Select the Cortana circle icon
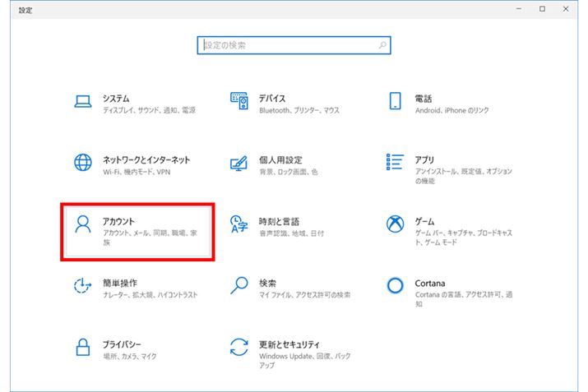 pos(395,286)
